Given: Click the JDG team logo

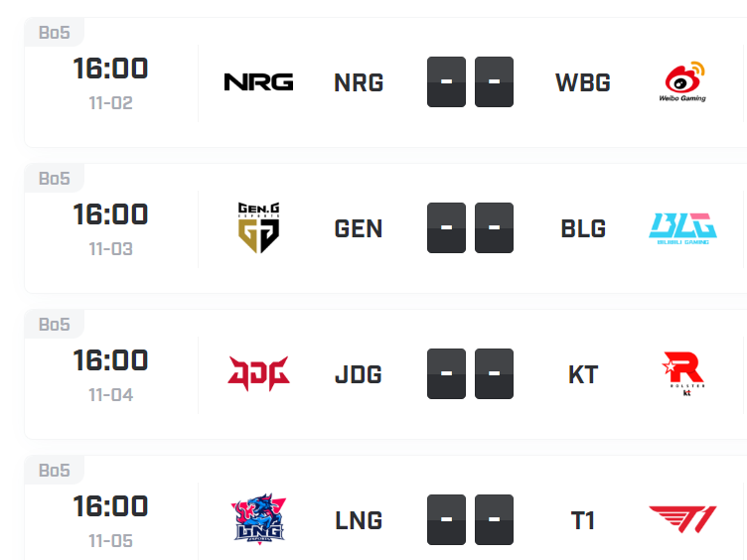Looking at the screenshot, I should coord(258,374).
